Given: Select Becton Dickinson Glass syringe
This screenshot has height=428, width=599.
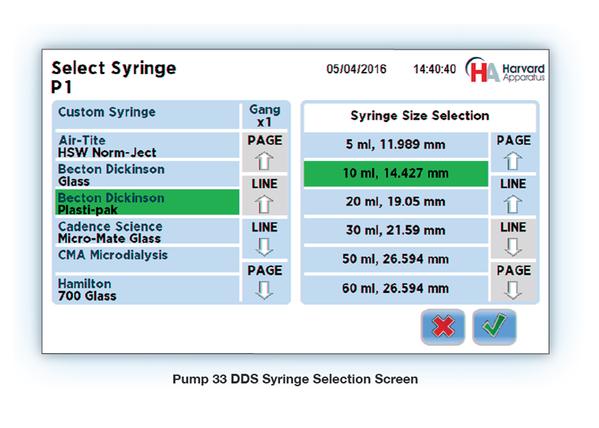Looking at the screenshot, I should (x=147, y=174).
